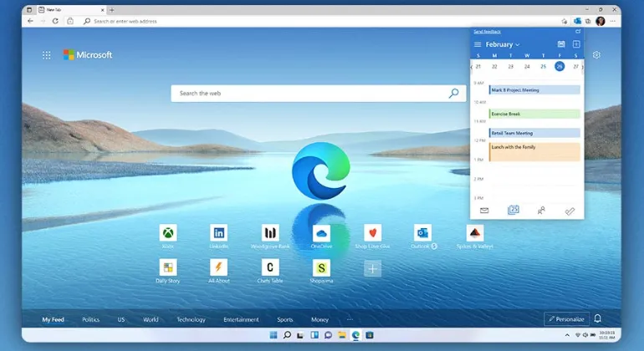This screenshot has width=644, height=351.
Task: Select the Politics feed tab
Action: pos(91,319)
